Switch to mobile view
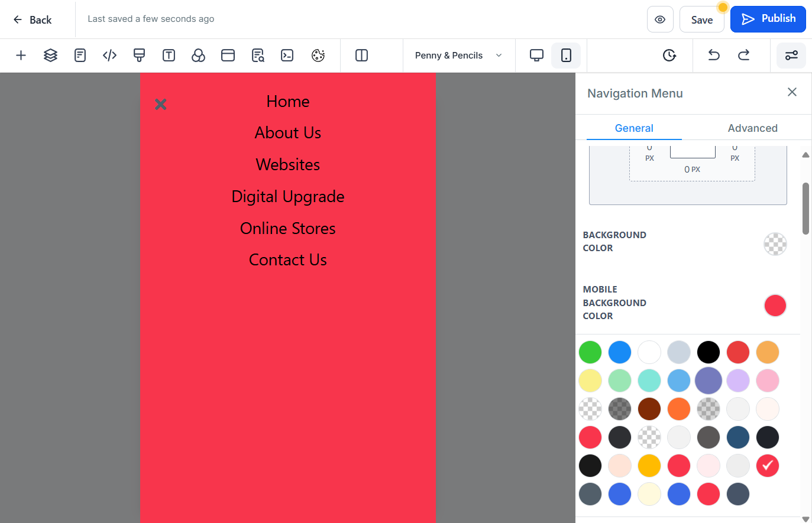 tap(566, 56)
